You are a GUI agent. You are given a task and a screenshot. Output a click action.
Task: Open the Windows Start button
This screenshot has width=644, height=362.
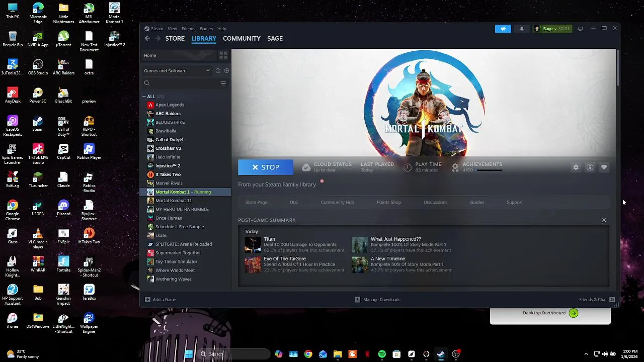coord(189,354)
